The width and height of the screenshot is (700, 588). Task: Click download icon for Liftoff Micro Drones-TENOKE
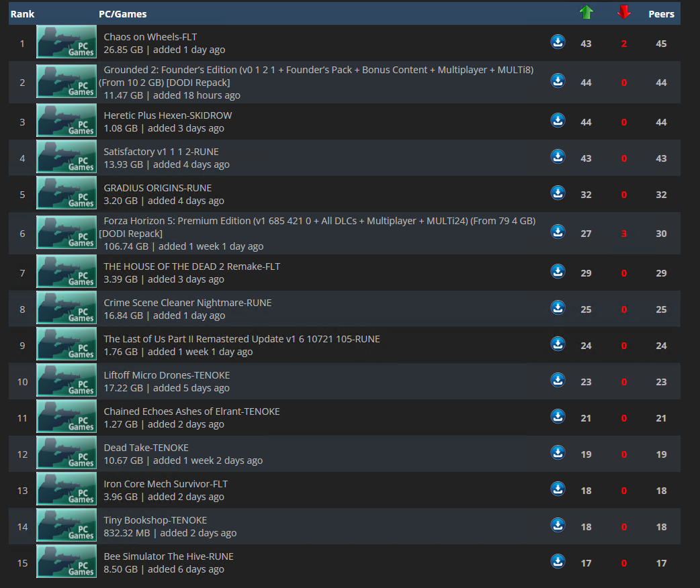[558, 380]
